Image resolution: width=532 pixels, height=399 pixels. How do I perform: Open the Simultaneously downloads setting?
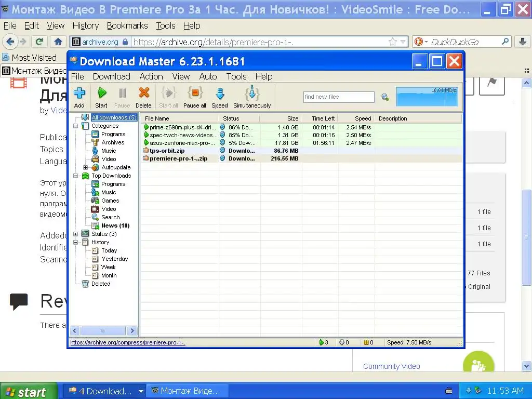[252, 97]
